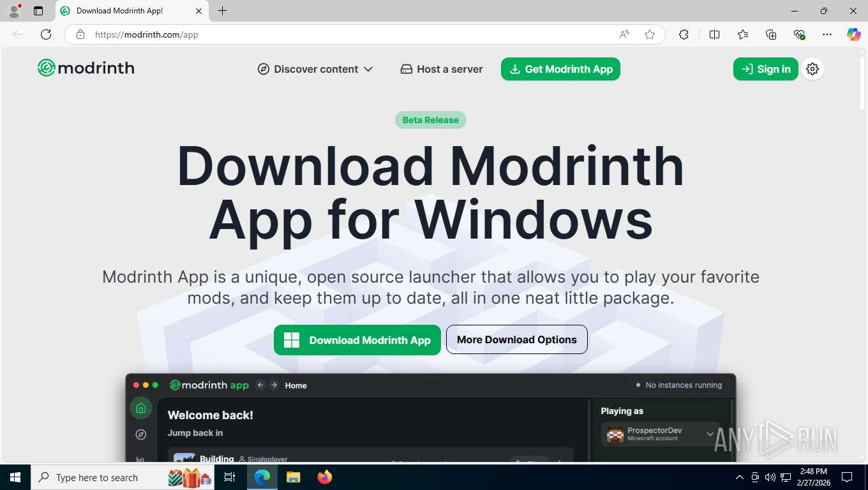Open the Read aloud icon
This screenshot has width=868, height=490.
click(624, 34)
